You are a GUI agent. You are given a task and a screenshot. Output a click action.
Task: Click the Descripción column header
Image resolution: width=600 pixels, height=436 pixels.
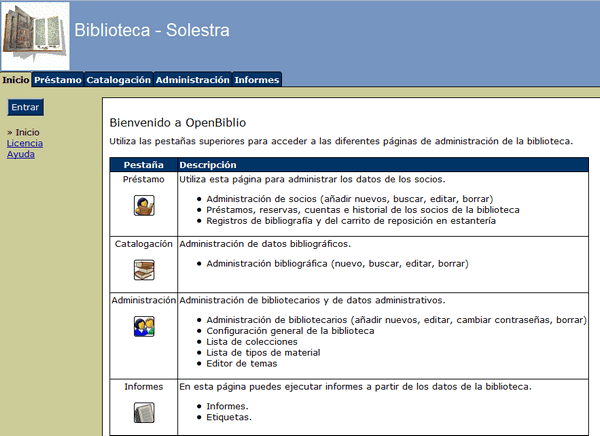coord(208,165)
